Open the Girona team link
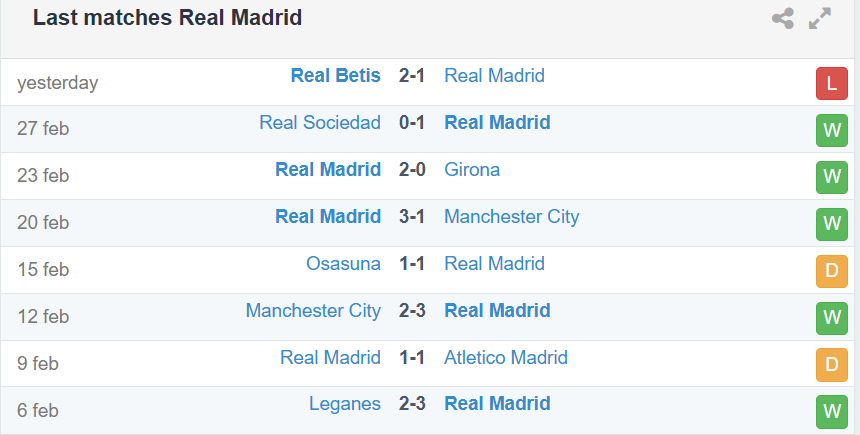 pyautogui.click(x=472, y=170)
